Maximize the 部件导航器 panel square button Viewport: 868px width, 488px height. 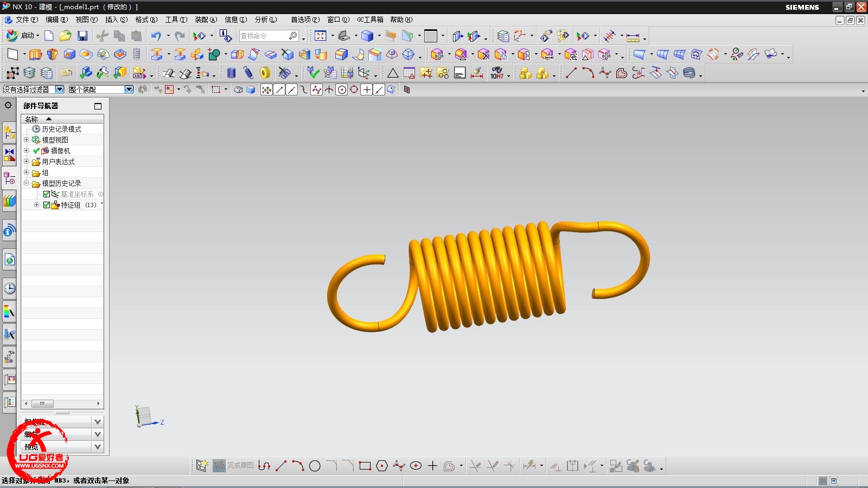98,106
